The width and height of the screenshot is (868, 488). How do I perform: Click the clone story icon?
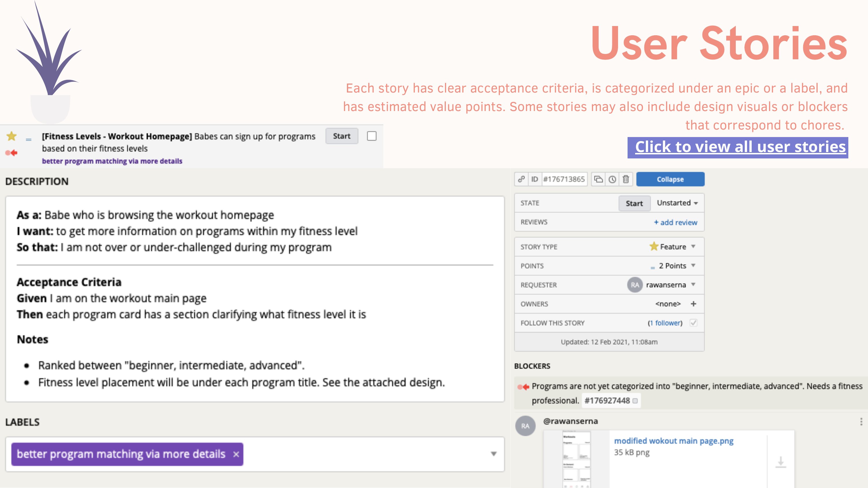click(598, 179)
